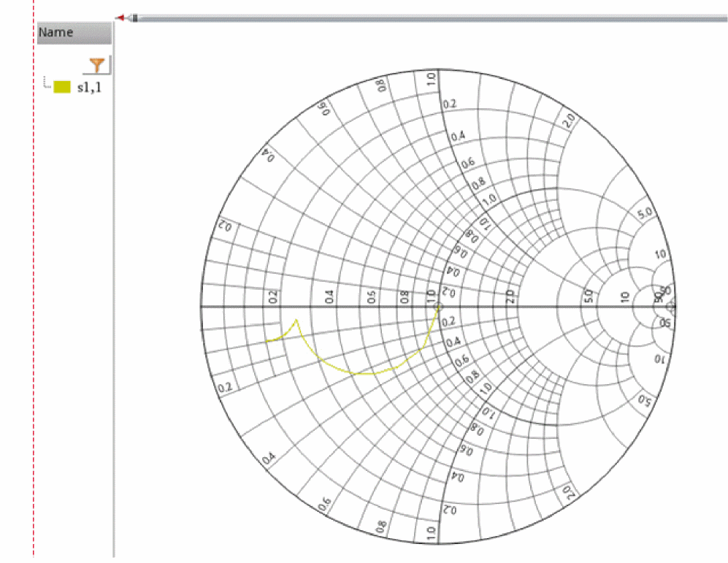
Task: Click the 5.0 label on the horizontal axis
Action: (589, 296)
